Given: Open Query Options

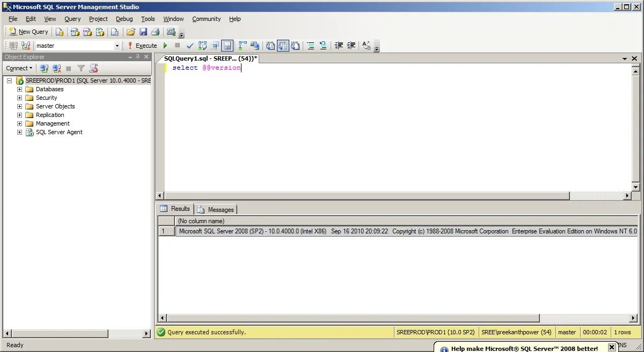Looking at the screenshot, I should tap(215, 46).
